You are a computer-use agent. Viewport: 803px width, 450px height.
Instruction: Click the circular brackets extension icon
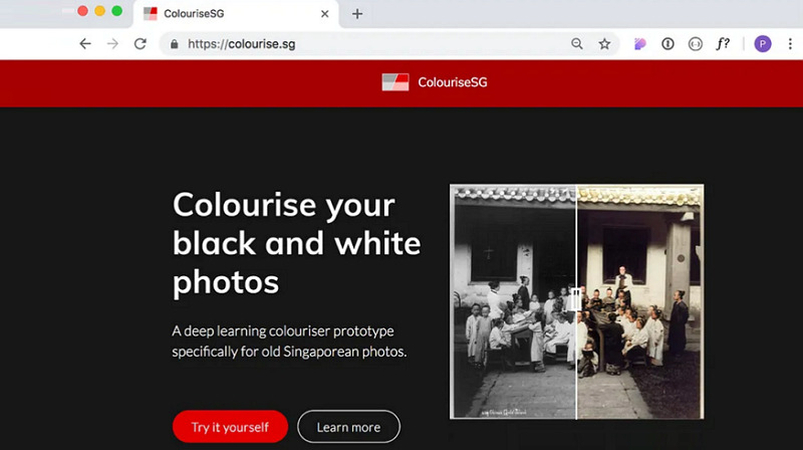695,44
